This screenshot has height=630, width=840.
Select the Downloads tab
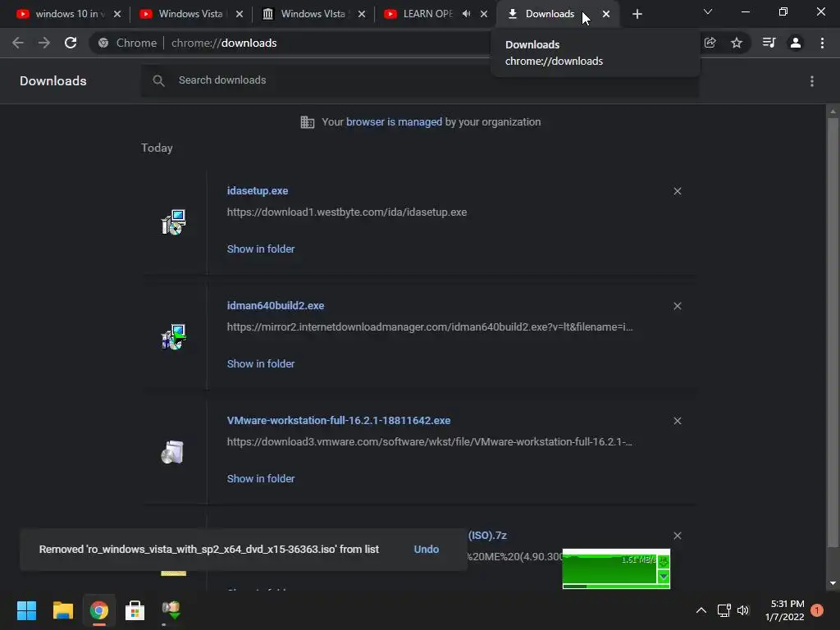click(550, 14)
